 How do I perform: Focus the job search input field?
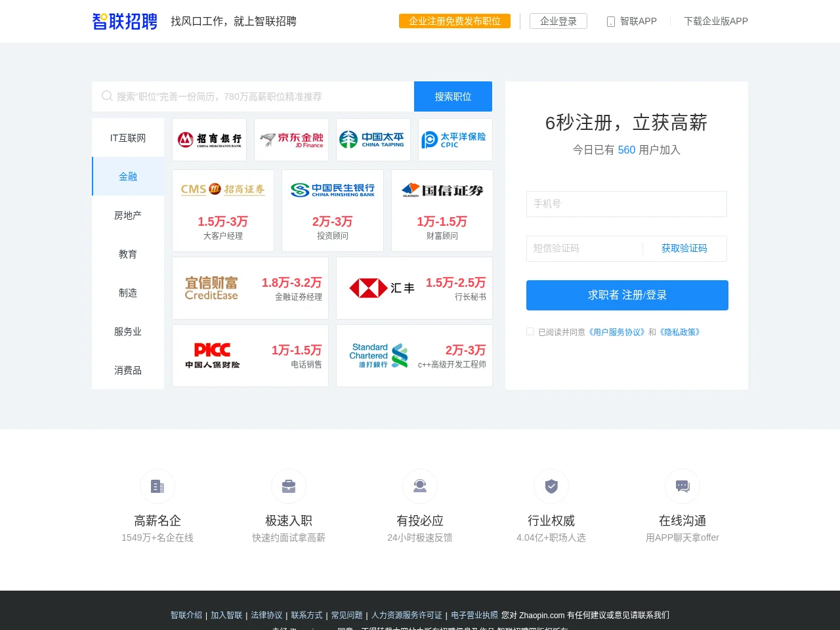coord(253,96)
